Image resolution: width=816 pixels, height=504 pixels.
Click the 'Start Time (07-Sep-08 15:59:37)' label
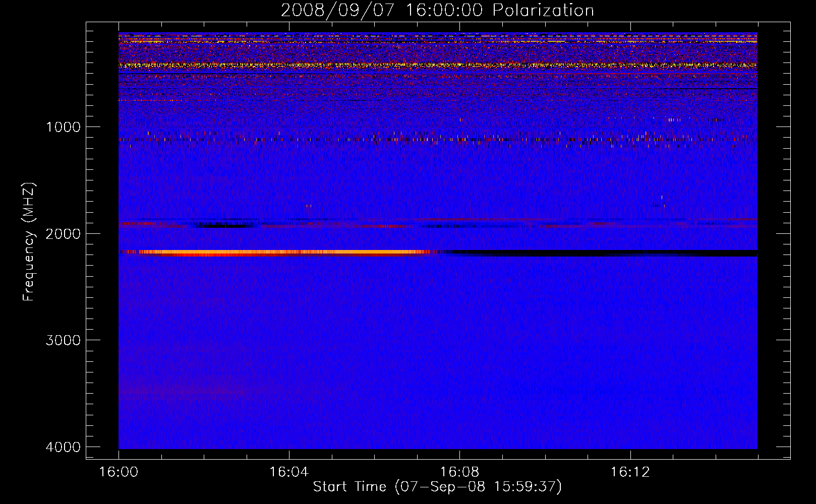pos(437,487)
